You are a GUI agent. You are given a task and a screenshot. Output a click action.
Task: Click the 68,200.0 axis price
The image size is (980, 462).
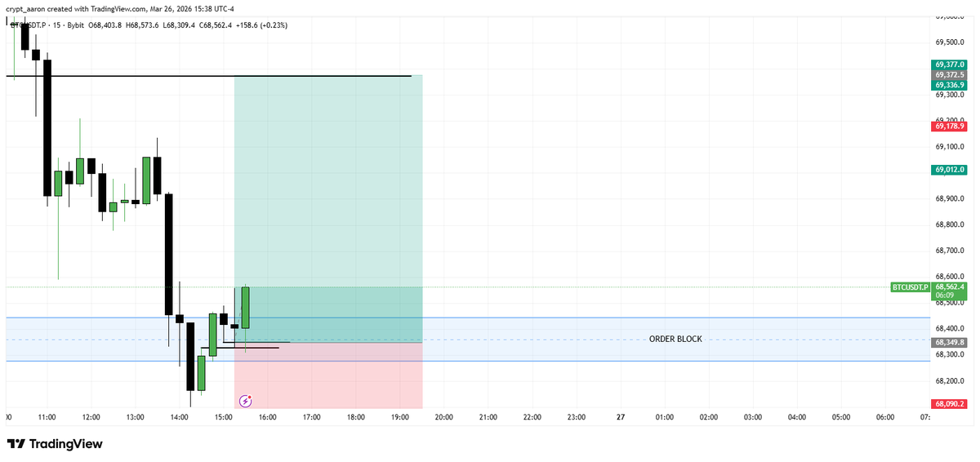[x=950, y=381]
